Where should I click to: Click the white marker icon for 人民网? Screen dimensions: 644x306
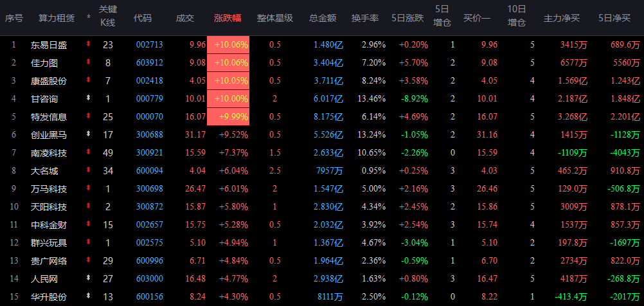(x=88, y=278)
